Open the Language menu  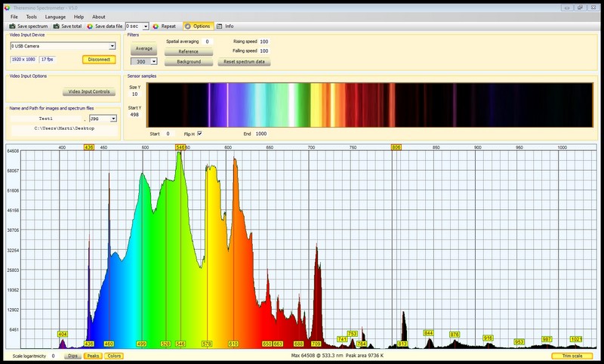pyautogui.click(x=55, y=16)
